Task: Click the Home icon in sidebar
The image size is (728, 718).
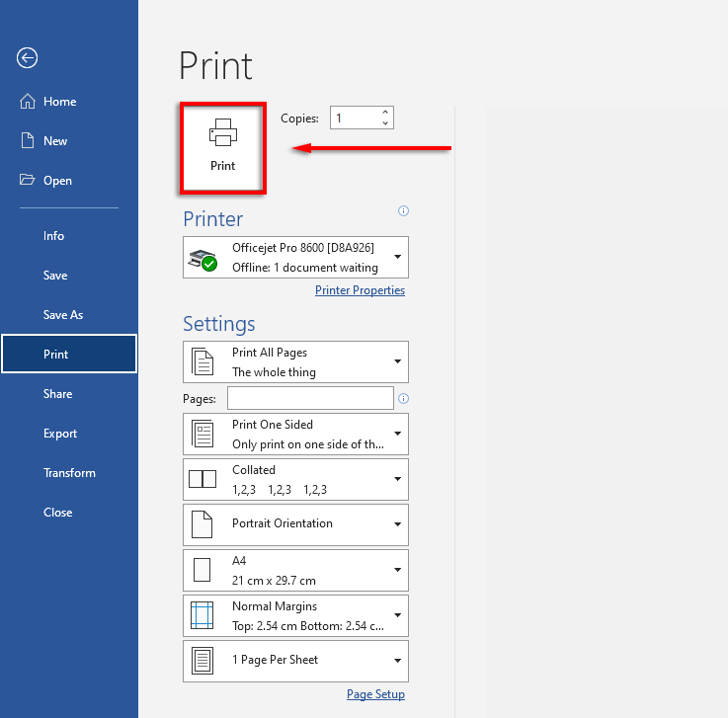Action: point(28,102)
